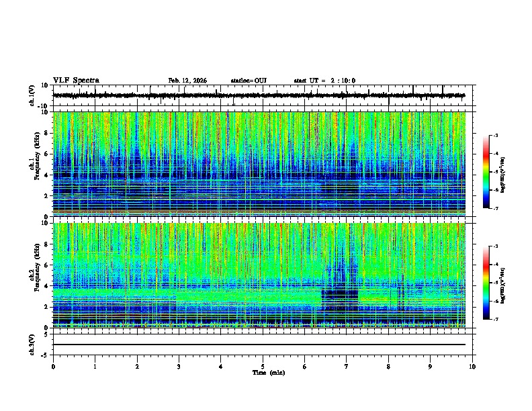
Task: Click the ch.2 spectrogram color scale bar
Action: point(486,283)
